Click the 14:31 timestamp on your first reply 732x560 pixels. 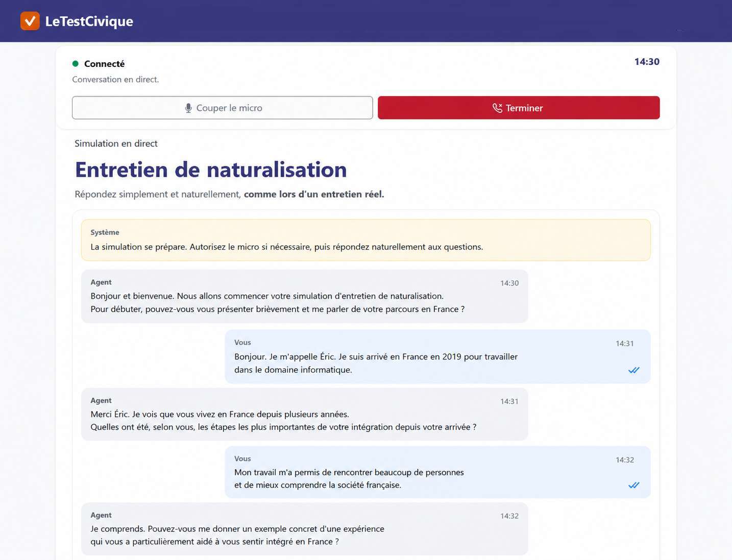pos(625,344)
